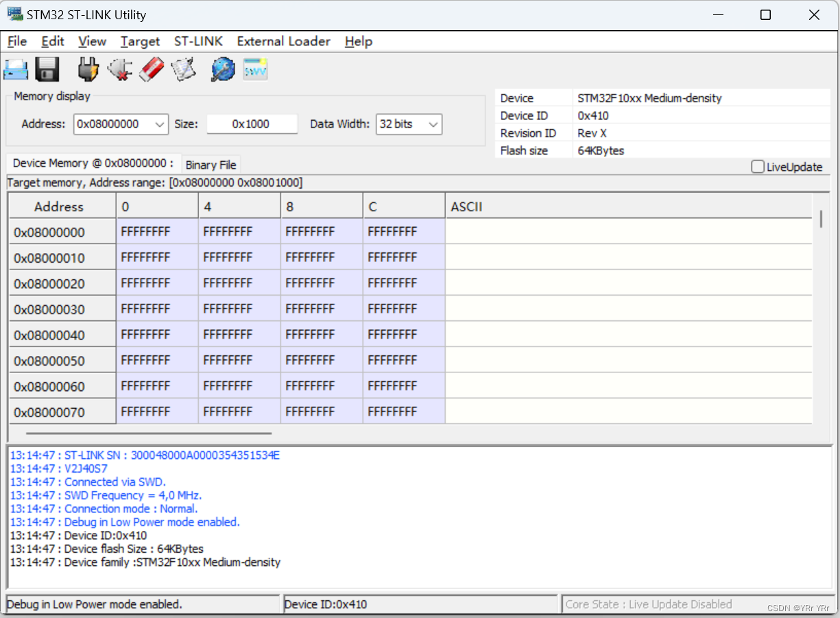
Task: Click the Address column header
Action: (62, 206)
